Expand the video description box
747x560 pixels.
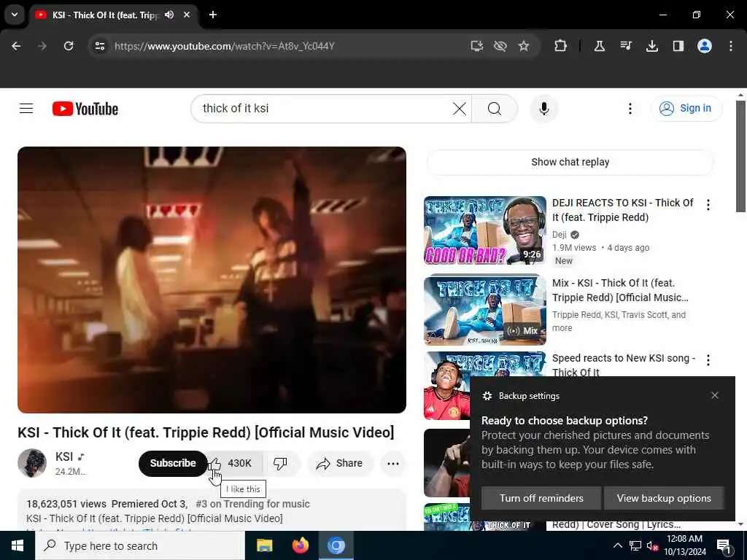212,510
